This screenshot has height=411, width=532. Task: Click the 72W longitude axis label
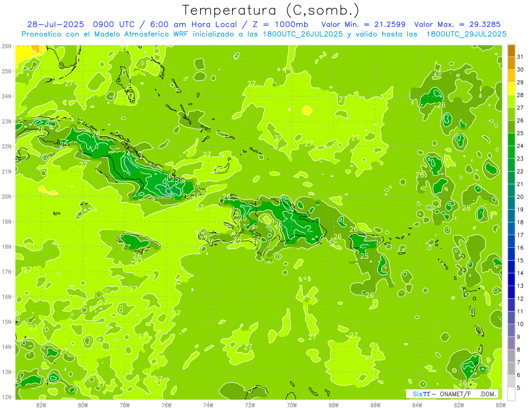pyautogui.click(x=250, y=405)
